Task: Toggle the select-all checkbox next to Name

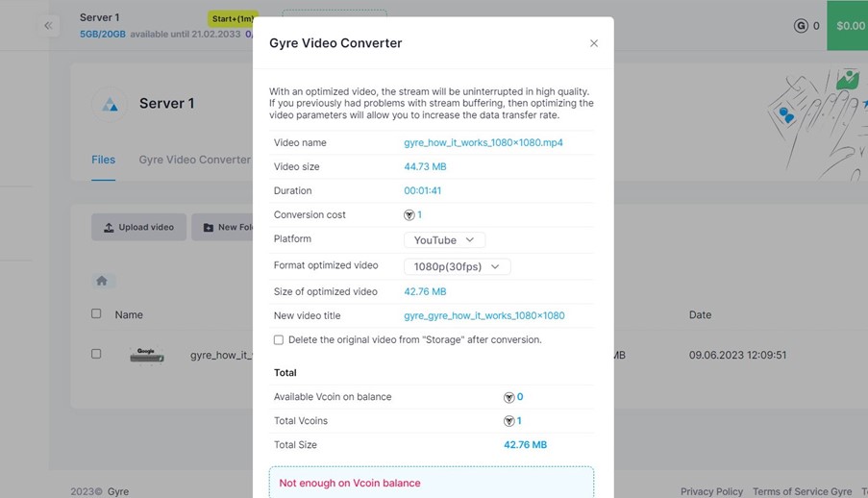Action: (96, 313)
